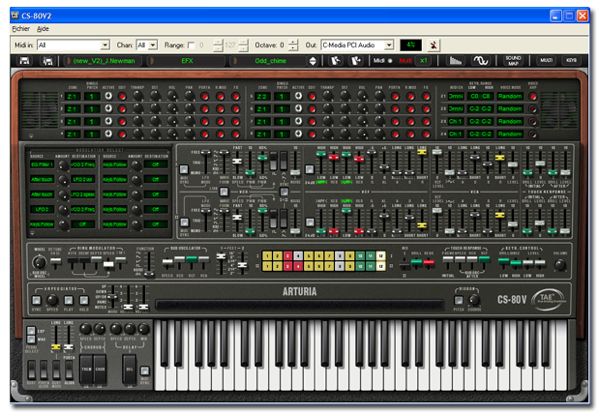Toggle the Multi indicator next to Midi

pyautogui.click(x=406, y=60)
